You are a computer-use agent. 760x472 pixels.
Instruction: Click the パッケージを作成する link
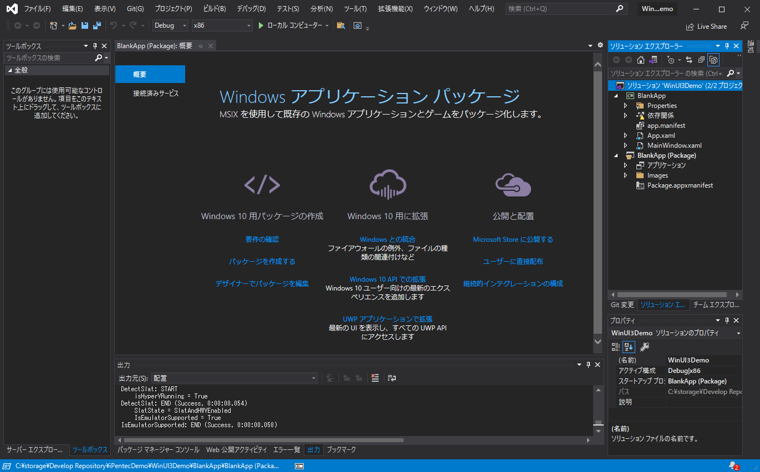(x=262, y=262)
